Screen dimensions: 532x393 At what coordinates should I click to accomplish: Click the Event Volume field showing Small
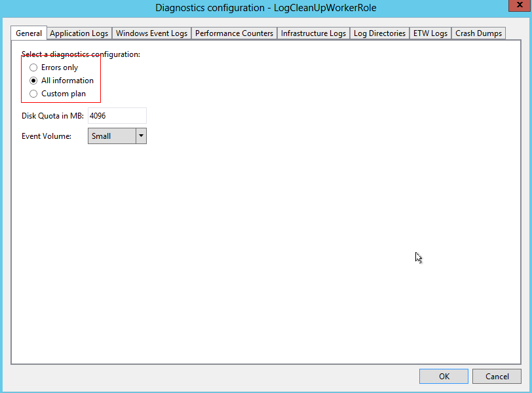(x=111, y=136)
